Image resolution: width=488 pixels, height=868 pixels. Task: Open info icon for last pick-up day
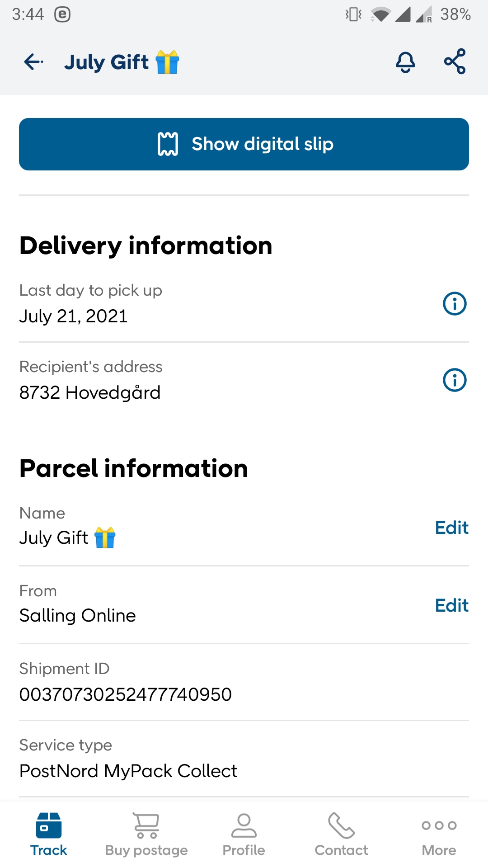coord(454,304)
